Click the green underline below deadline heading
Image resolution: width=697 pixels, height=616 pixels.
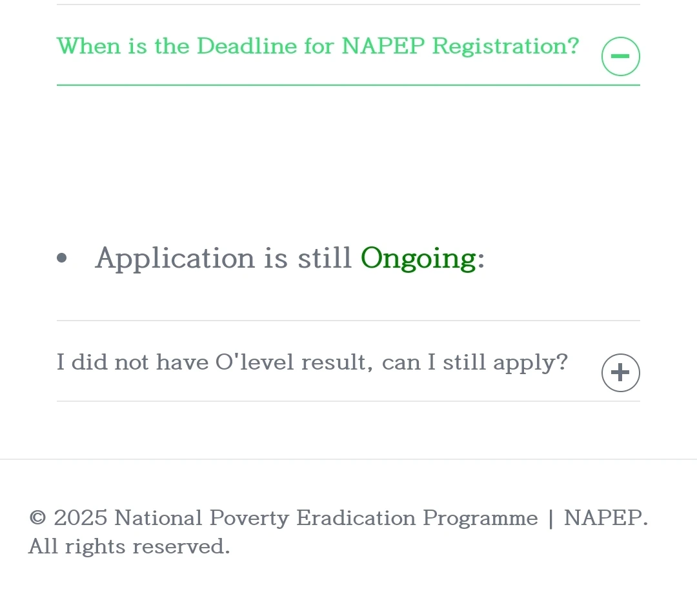coord(348,85)
